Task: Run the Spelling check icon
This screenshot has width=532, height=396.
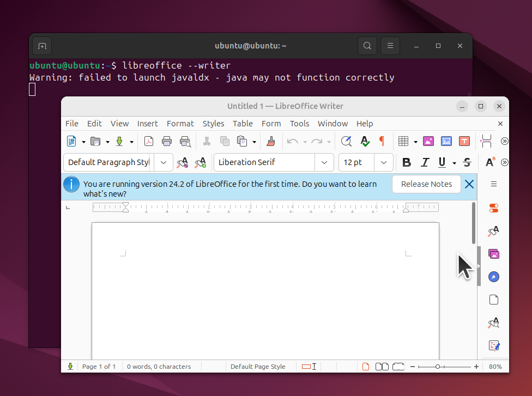Action: coord(365,141)
